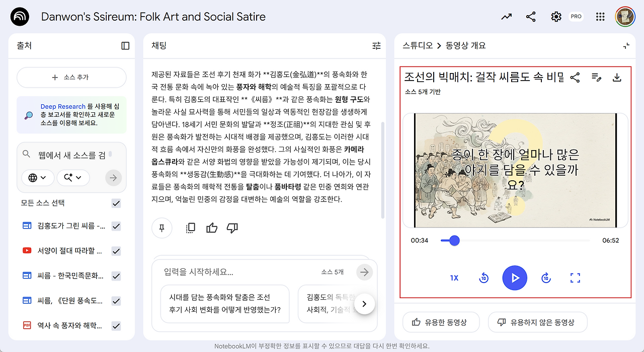644x352 pixels.
Task: Open chat configuration sliders icon
Action: (x=376, y=46)
